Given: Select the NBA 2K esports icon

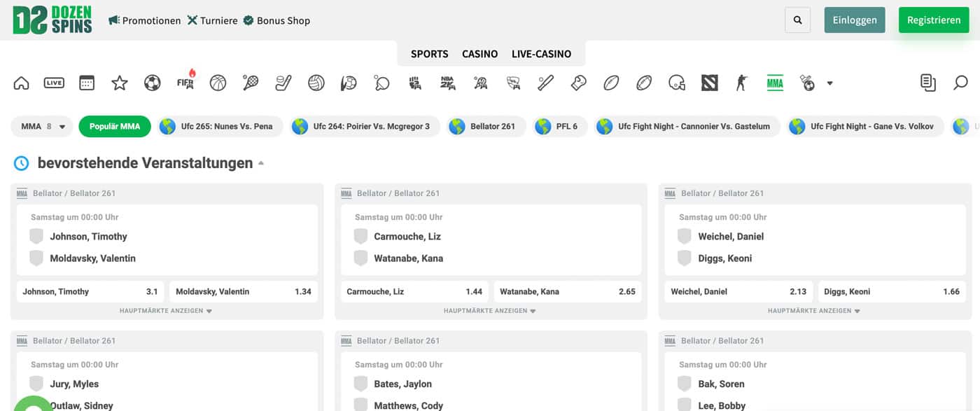Looking at the screenshot, I should click(447, 83).
